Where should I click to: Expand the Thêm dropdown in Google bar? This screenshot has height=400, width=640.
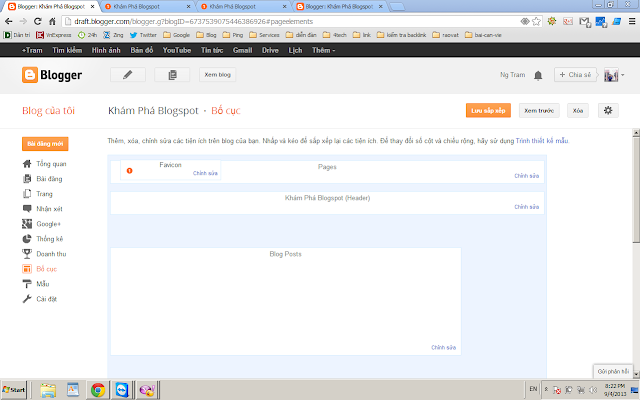click(x=324, y=50)
